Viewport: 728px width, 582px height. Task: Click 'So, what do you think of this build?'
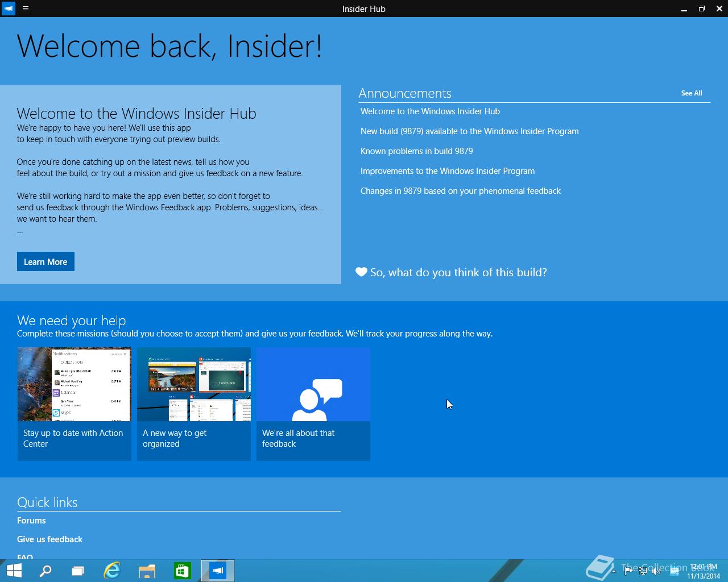coord(458,272)
